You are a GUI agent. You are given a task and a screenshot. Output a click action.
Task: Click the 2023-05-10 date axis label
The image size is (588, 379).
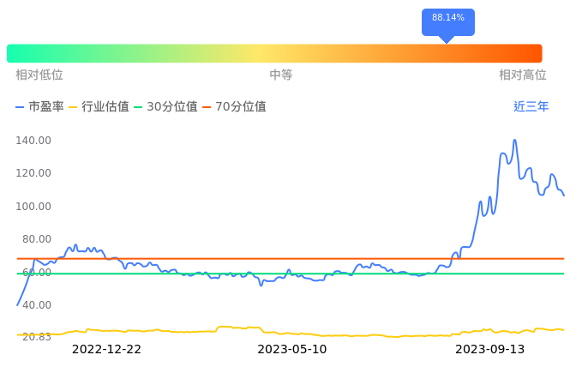tap(292, 349)
